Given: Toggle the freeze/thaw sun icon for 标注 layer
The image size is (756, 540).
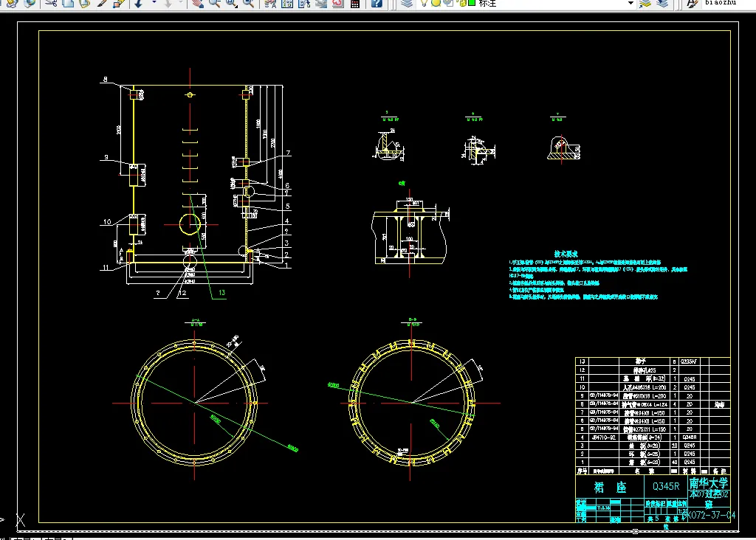Looking at the screenshot, I should coord(436,3).
